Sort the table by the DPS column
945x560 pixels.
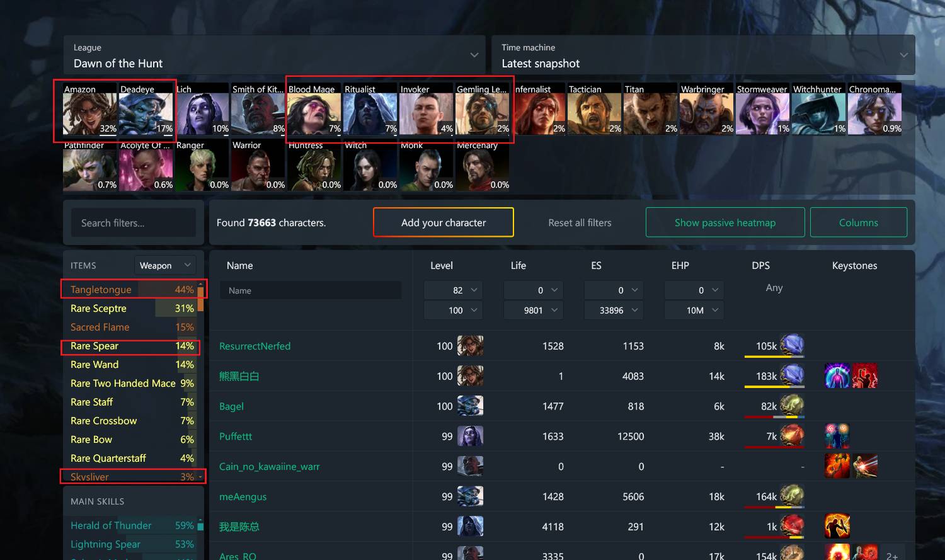click(760, 266)
